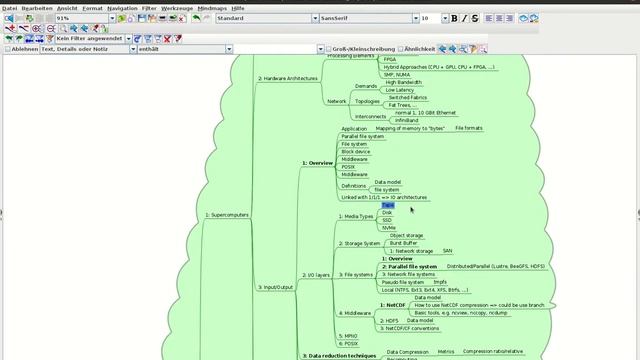Select the 2: Hardware Architectures node

(x=288, y=78)
